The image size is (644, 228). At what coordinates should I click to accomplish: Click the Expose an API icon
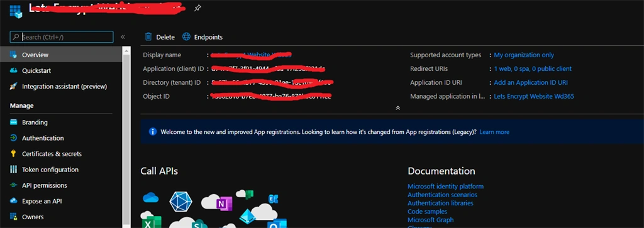tap(14, 201)
